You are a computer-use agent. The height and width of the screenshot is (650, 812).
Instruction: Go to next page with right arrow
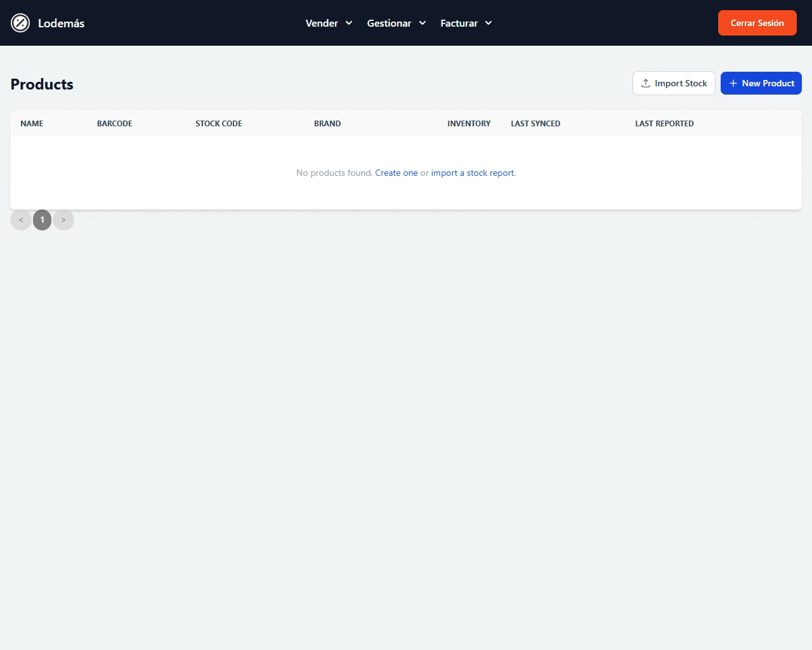coord(63,220)
